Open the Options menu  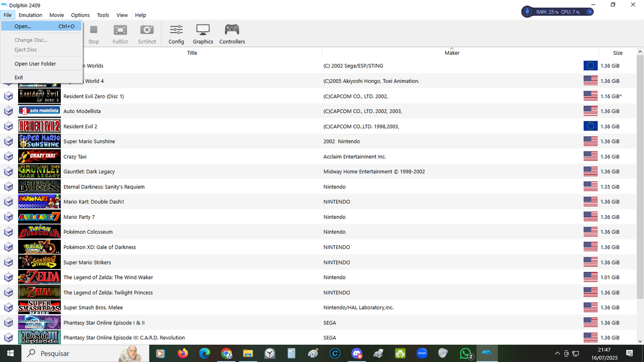point(80,15)
